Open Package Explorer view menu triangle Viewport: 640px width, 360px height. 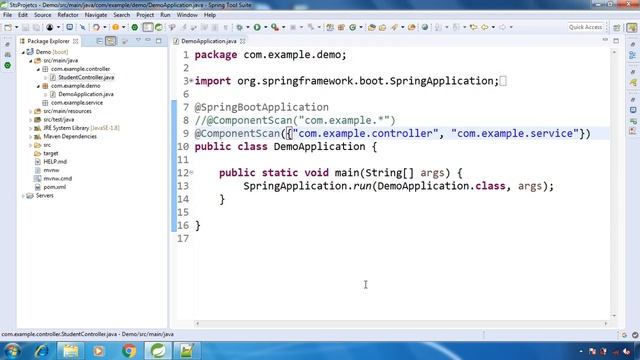pyautogui.click(x=138, y=40)
